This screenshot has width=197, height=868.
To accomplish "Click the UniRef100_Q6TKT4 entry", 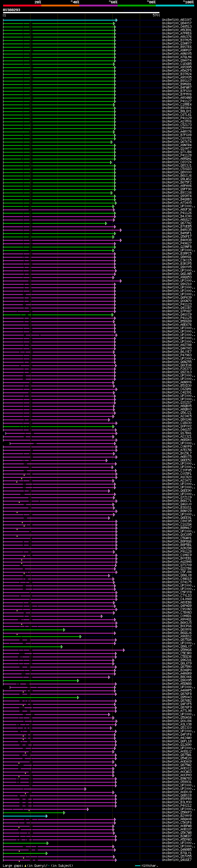I will coord(177,142).
